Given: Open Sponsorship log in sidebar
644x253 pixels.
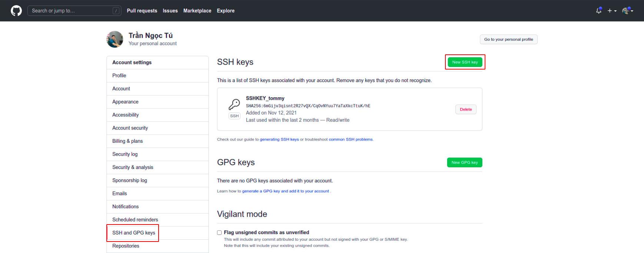Looking at the screenshot, I should click(157, 181).
